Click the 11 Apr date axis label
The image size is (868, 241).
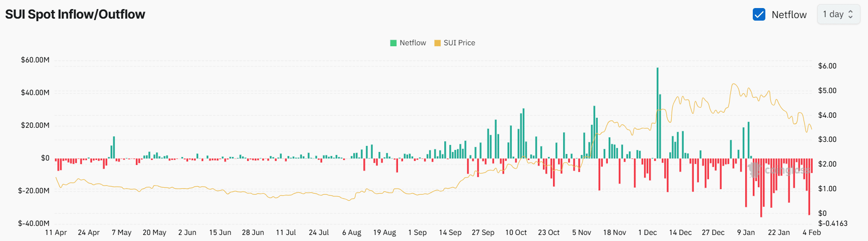[x=56, y=232]
